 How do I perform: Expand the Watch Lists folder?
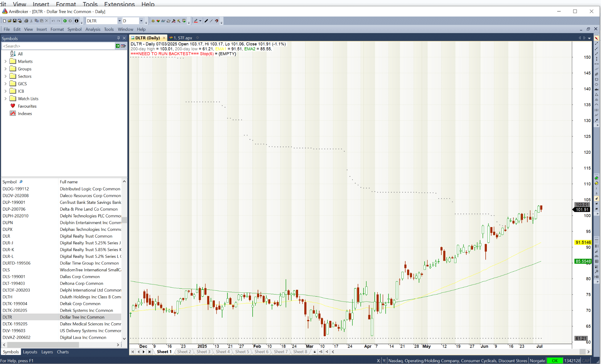5,99
